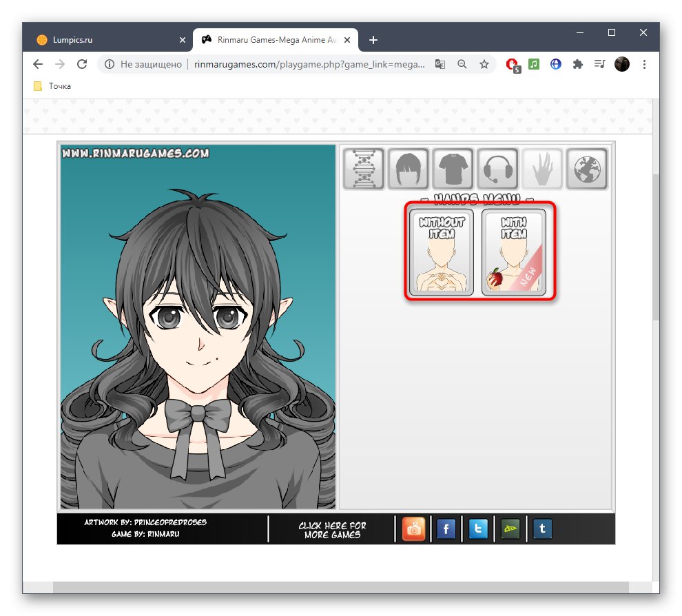Open the media control playlist icon
Screen dimensions: 682x616
point(599,64)
